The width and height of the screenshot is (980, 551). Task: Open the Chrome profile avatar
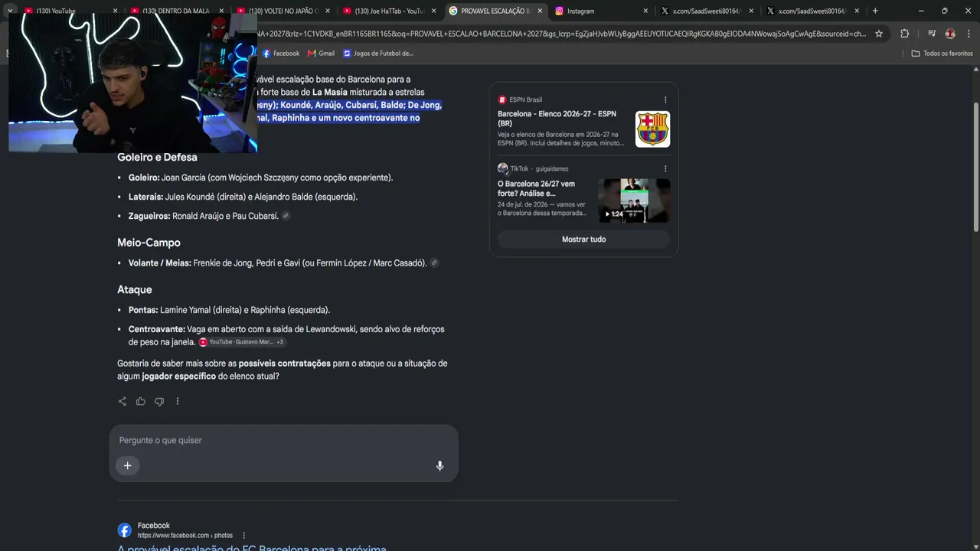pyautogui.click(x=950, y=34)
